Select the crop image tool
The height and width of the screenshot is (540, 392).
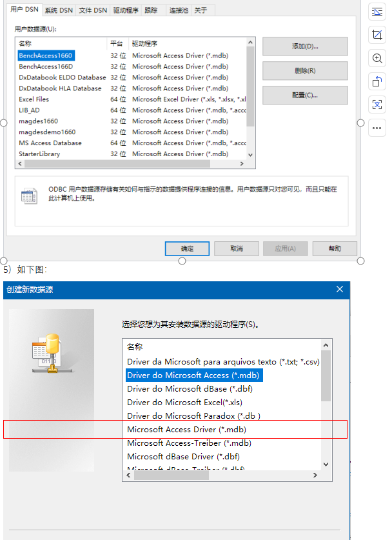[377, 35]
